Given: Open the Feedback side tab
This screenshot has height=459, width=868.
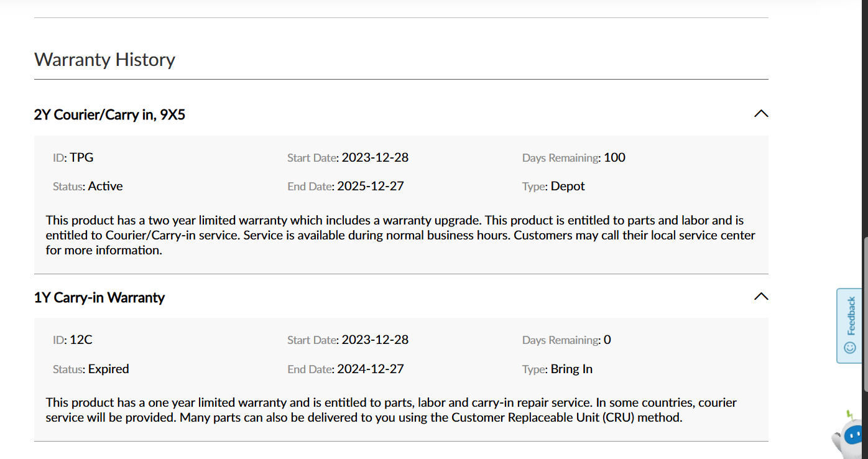Looking at the screenshot, I should (x=849, y=325).
